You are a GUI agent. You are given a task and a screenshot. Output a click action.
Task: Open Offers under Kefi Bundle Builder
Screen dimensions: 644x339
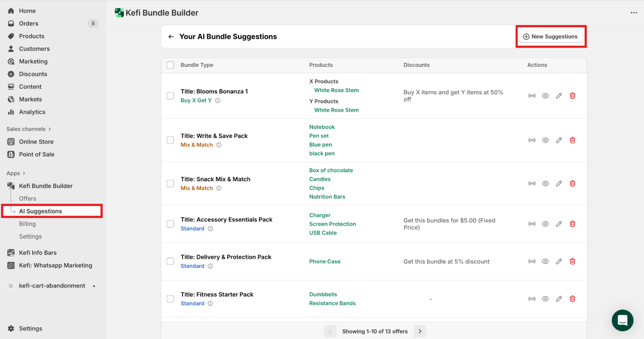pos(27,198)
